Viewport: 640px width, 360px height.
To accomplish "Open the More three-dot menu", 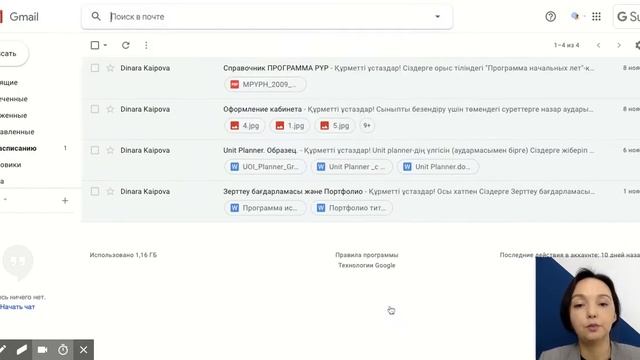I will (x=146, y=45).
